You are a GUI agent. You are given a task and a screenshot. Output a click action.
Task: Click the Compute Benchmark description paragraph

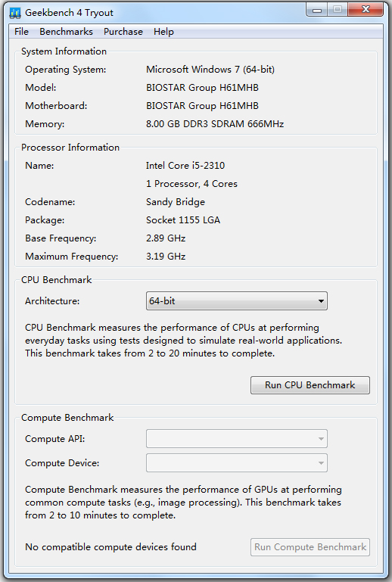(x=183, y=503)
